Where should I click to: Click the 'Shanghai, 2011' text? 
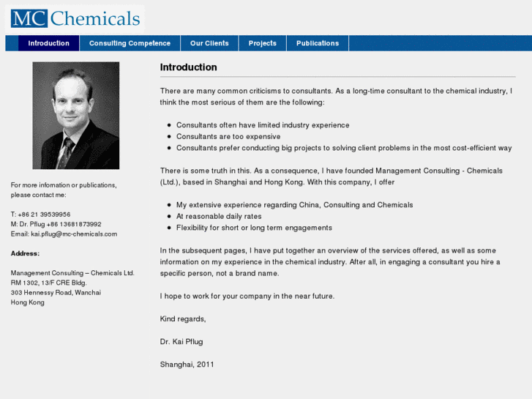(187, 364)
